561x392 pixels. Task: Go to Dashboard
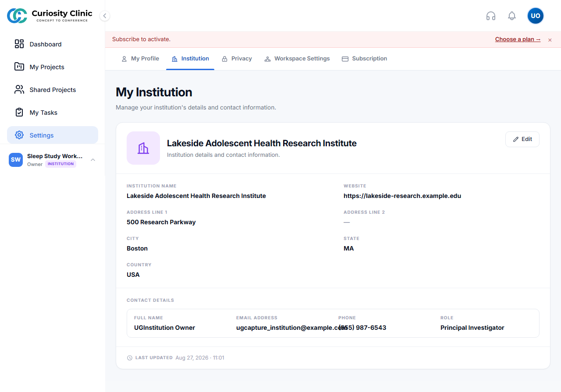coord(53,44)
